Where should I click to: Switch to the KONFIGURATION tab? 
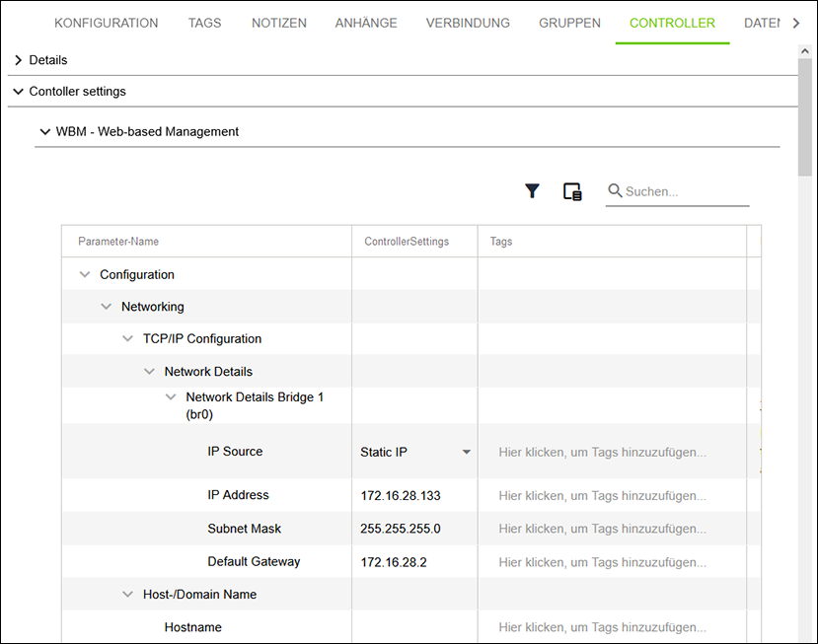coord(106,23)
